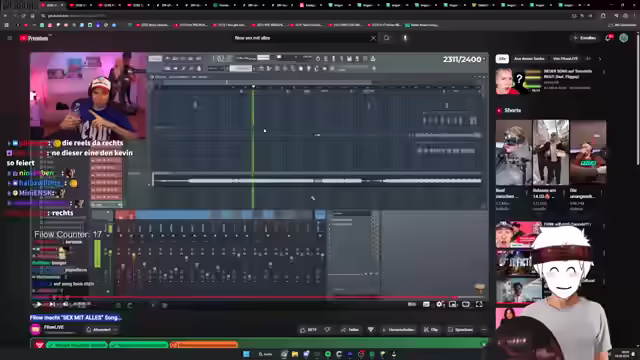The image size is (640, 360).
Task: Switch to miniplayer mode
Action: pos(453,304)
